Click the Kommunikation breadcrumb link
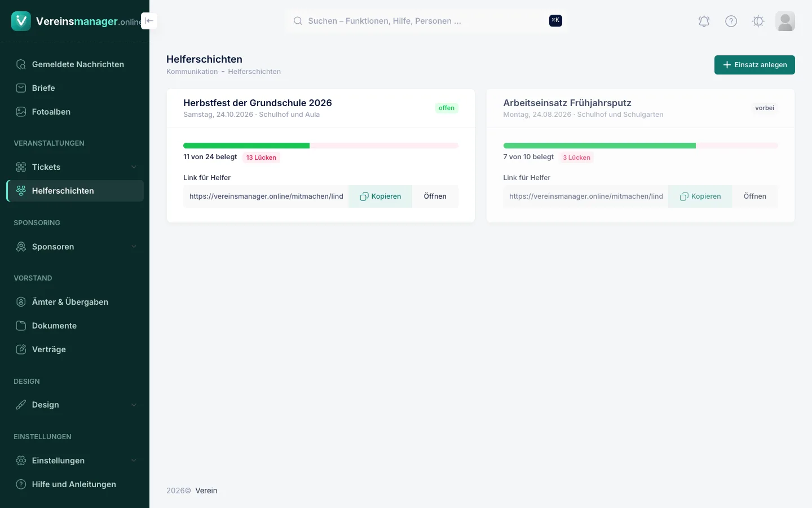This screenshot has height=508, width=812. point(192,72)
